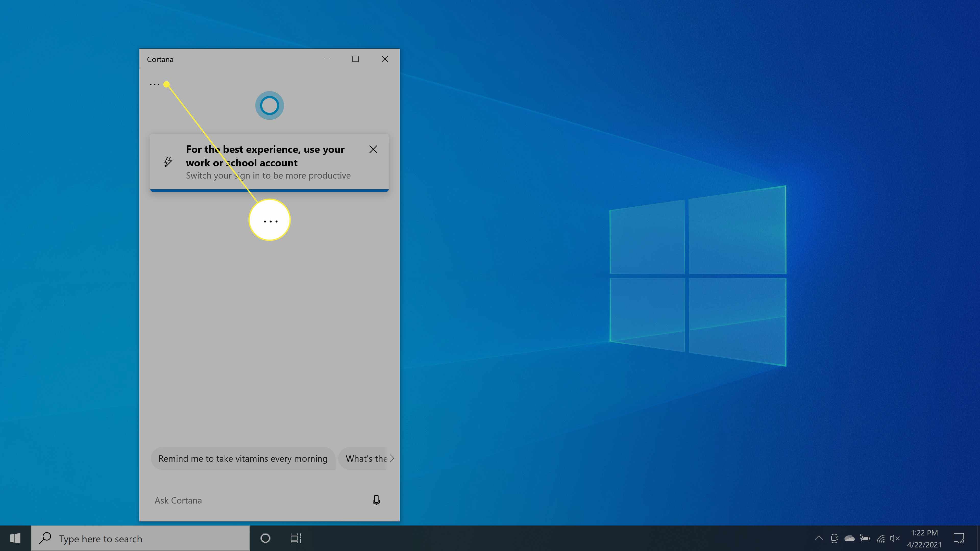Screen dimensions: 980x551
Task: Click the Cortana microphone icon
Action: tap(376, 500)
